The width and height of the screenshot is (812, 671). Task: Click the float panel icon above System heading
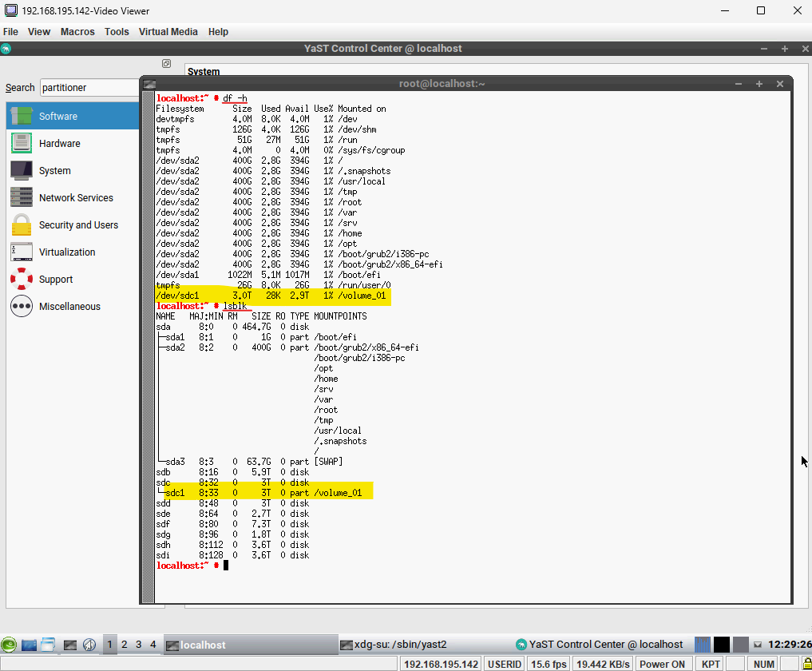coord(166,63)
